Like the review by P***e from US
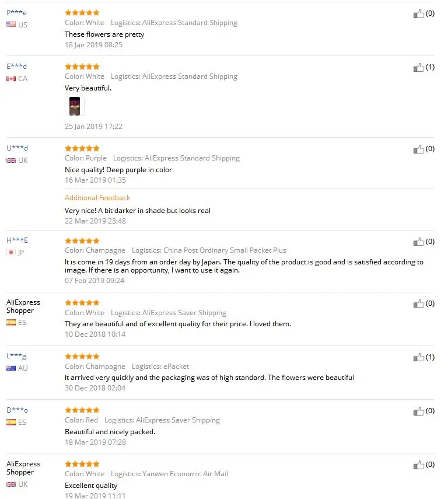The width and height of the screenshot is (448, 499). (x=419, y=13)
